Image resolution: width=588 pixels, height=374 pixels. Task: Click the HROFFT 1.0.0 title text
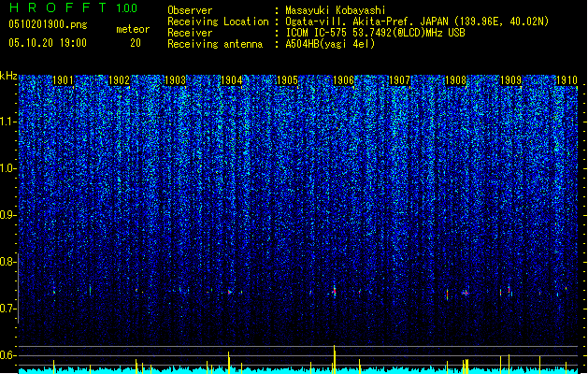74,7
